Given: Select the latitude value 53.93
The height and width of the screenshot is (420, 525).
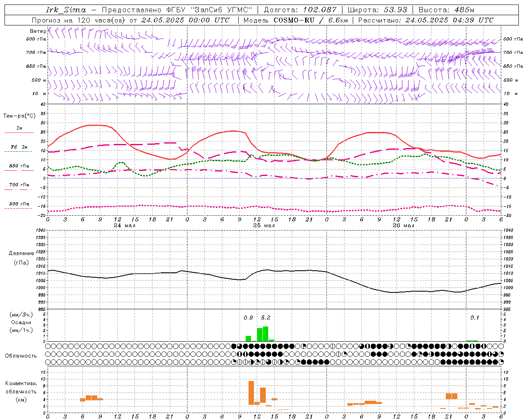Looking at the screenshot, I should pyautogui.click(x=395, y=10).
